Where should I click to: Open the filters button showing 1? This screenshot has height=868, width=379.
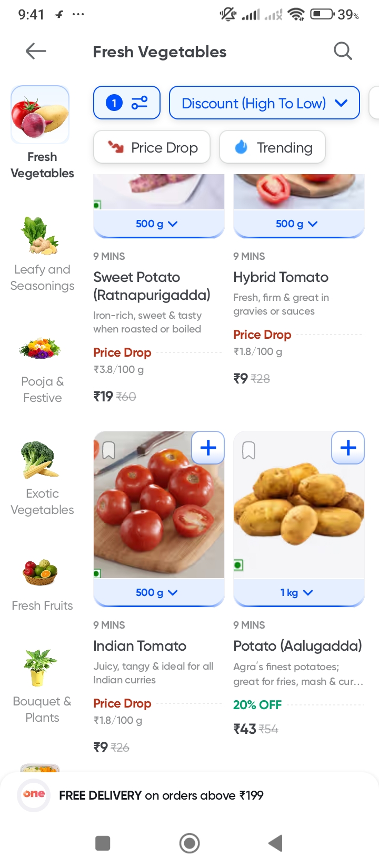tap(127, 103)
